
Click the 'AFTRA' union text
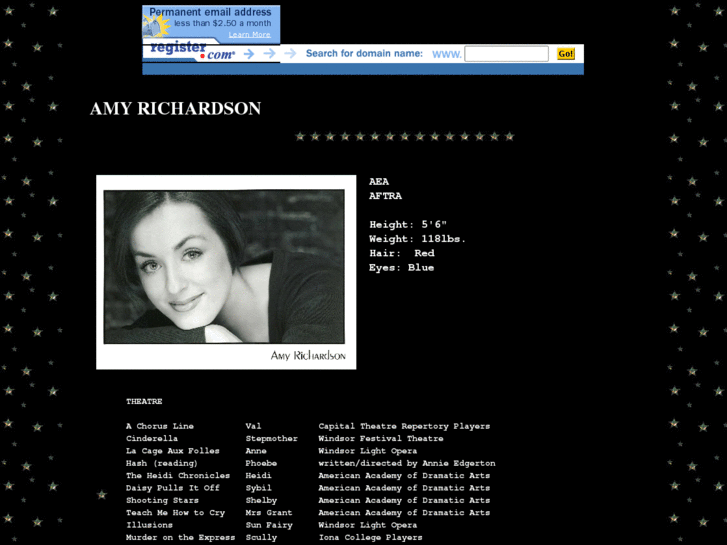(385, 196)
